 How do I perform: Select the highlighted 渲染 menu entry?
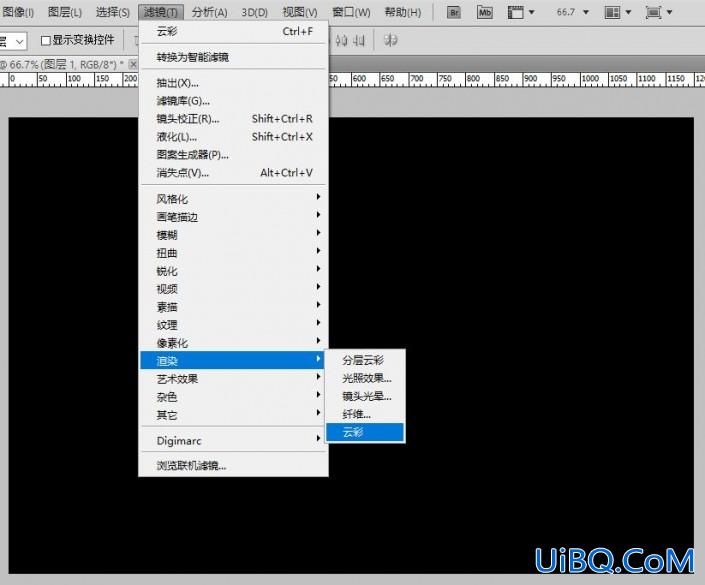233,360
